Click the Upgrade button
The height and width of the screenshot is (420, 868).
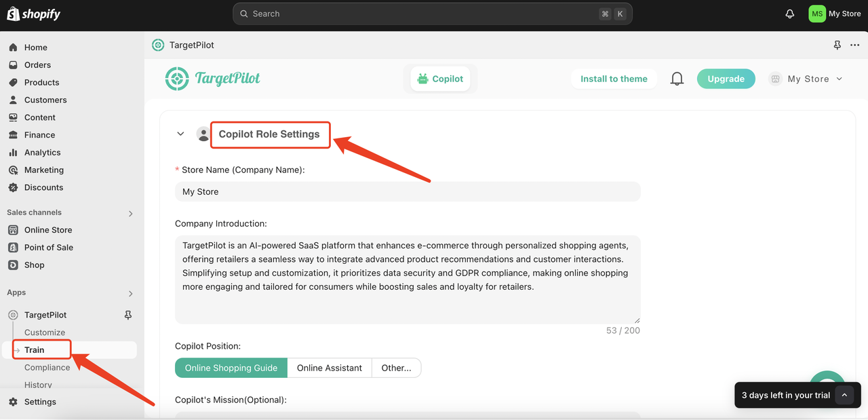[726, 79]
